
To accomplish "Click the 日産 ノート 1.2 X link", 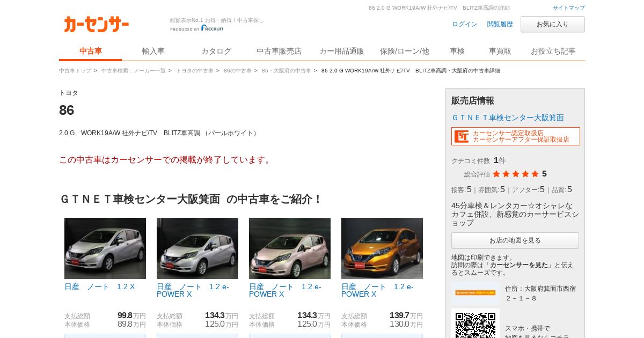I will [x=100, y=287].
